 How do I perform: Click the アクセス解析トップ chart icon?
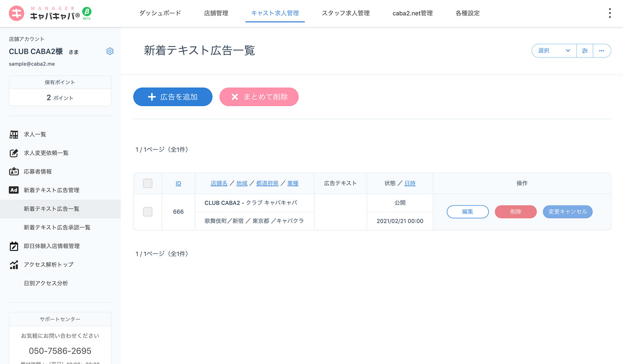pyautogui.click(x=14, y=265)
